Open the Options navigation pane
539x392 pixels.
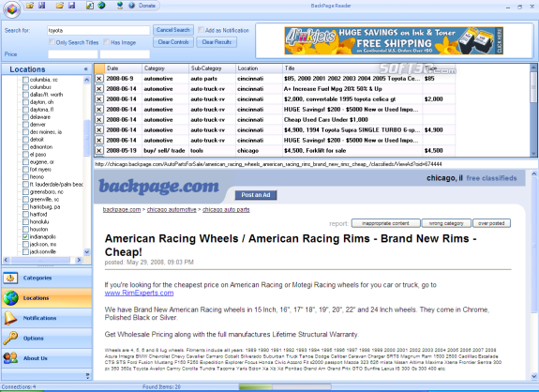pyautogui.click(x=47, y=338)
